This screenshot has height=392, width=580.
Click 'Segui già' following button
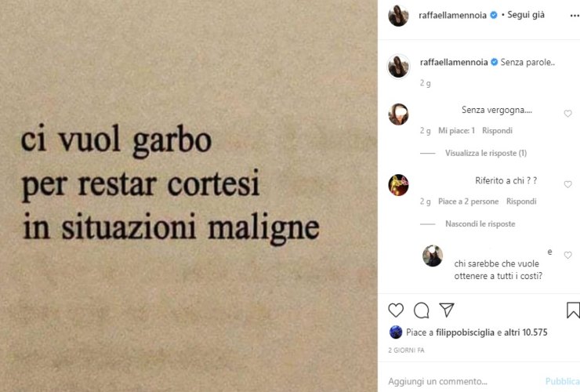tap(526, 15)
